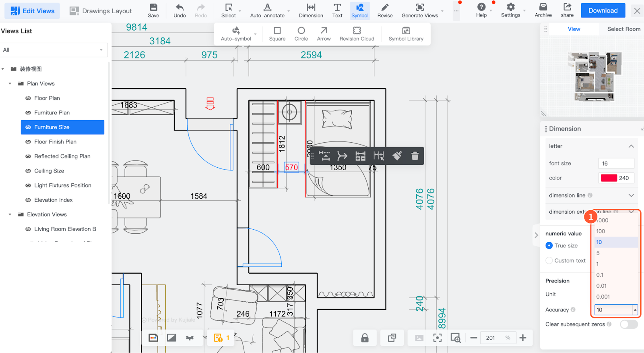644x353 pixels.
Task: Click the font size input field
Action: pos(616,164)
